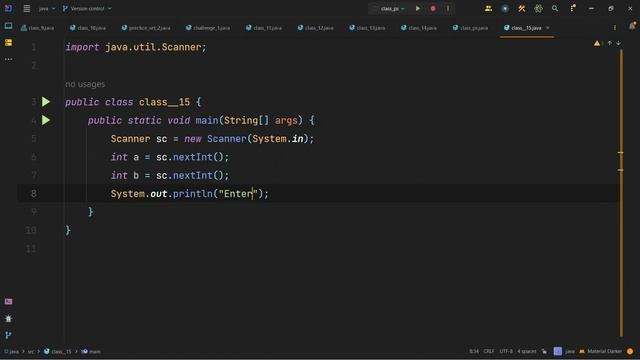Change the 4 spaces indent setting
Viewport: 640px width, 360px height.
coord(527,351)
